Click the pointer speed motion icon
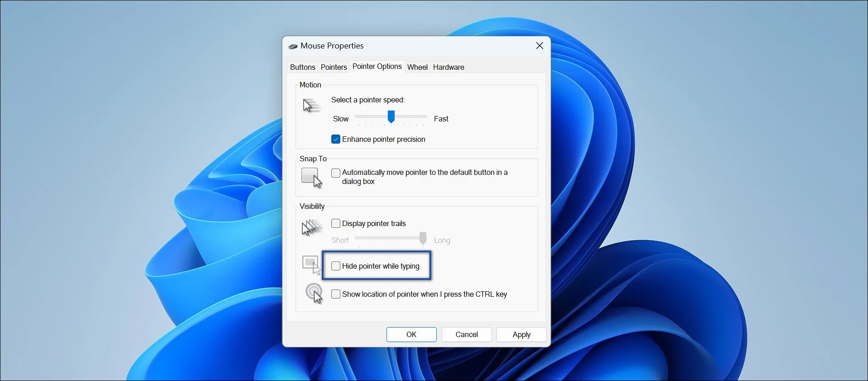 311,106
